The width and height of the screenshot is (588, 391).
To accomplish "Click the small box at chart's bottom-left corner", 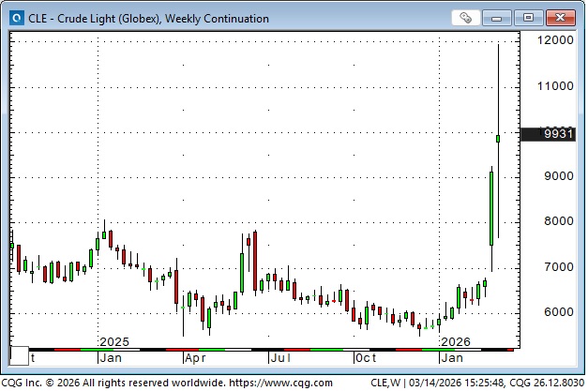I will coord(19,356).
